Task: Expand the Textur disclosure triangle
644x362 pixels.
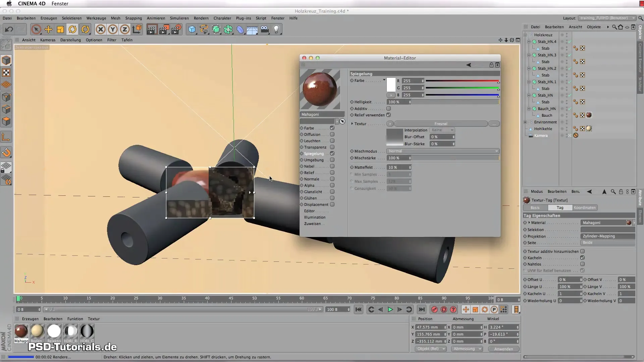Action: click(x=352, y=124)
